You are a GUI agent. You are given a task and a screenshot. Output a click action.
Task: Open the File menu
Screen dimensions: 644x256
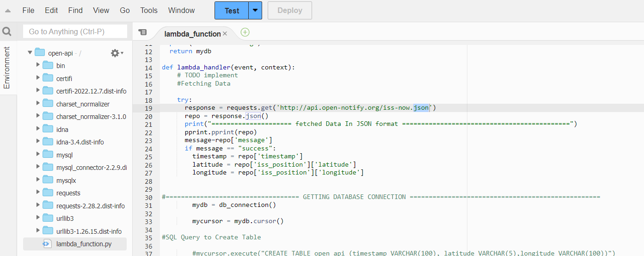(x=28, y=10)
